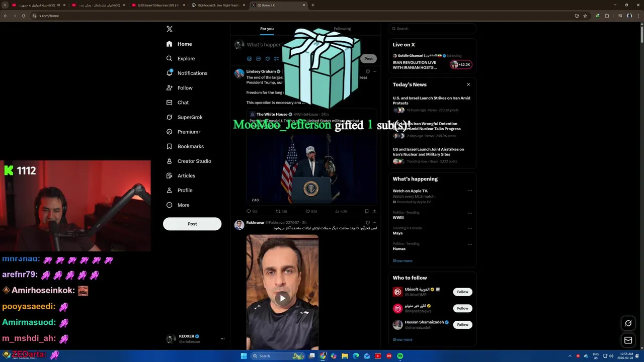This screenshot has height=362, width=644.
Task: Reload the page in Chrome
Action: pos(23,16)
